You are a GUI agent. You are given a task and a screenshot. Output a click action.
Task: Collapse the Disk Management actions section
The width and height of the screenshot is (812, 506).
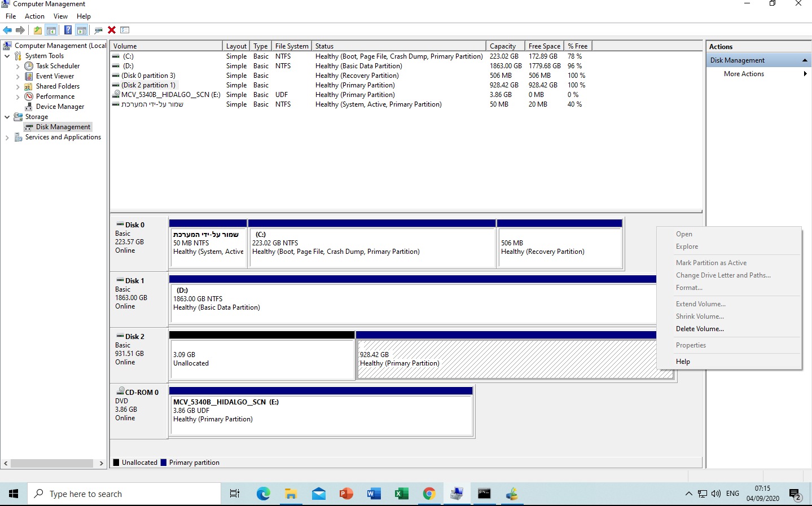point(805,60)
